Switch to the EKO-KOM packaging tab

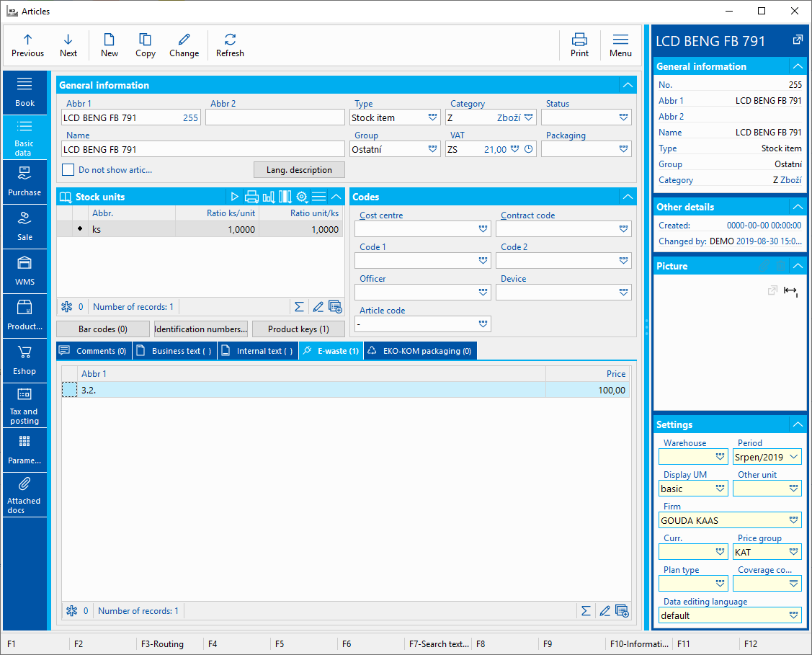pos(419,351)
